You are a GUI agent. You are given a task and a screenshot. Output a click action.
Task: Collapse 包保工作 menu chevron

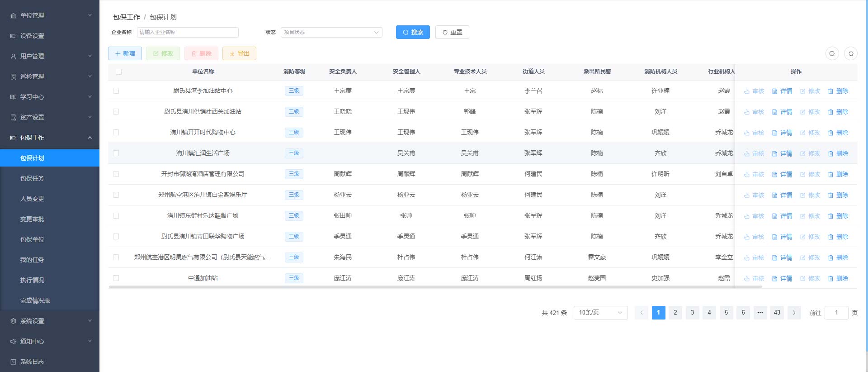(x=90, y=138)
